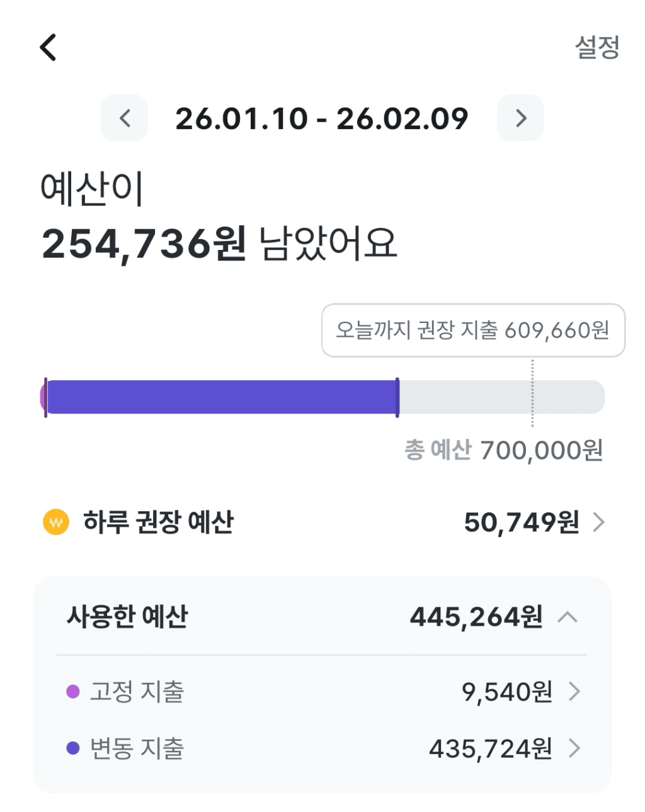Go to previous budget period
This screenshot has height=812, width=645.
(x=125, y=118)
